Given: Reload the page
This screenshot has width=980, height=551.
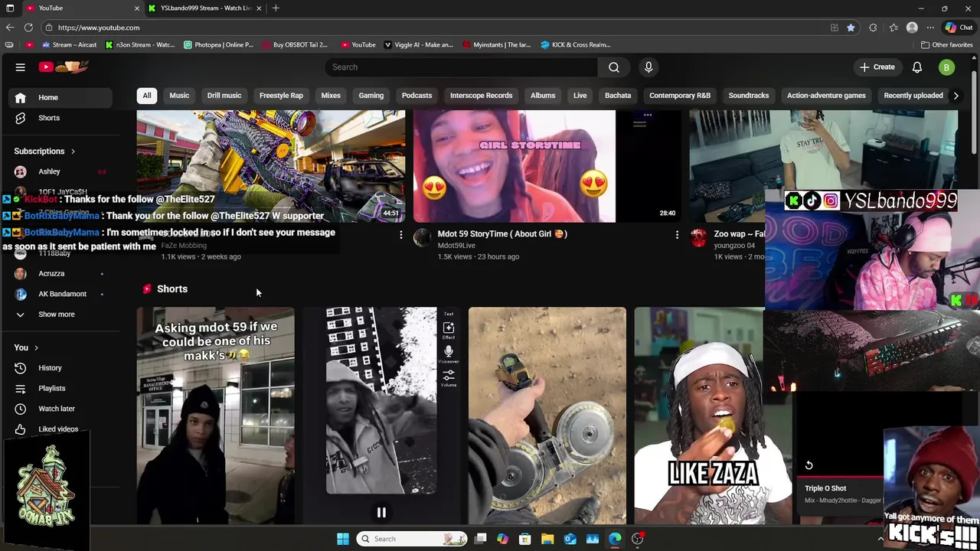Looking at the screenshot, I should 28,28.
